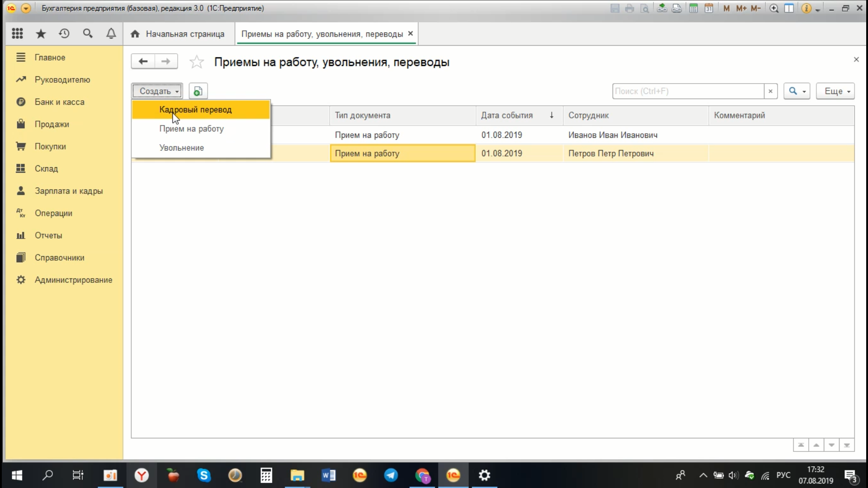The height and width of the screenshot is (488, 868).
Task: Click the Администрирование sidebar link
Action: pos(73,280)
